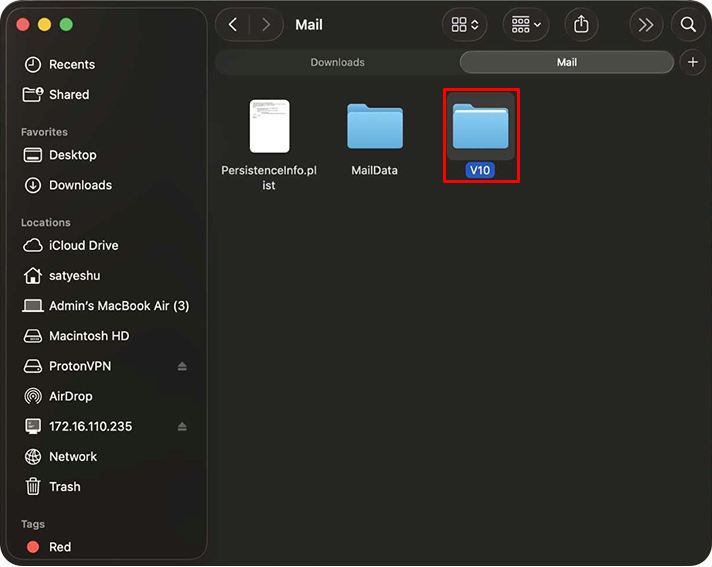Switch to the Downloads tab

tap(337, 62)
